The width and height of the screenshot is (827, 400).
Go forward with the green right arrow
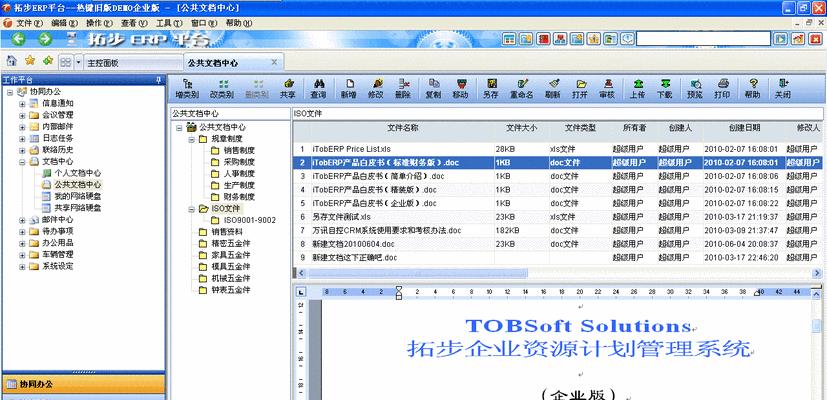[x=45, y=39]
